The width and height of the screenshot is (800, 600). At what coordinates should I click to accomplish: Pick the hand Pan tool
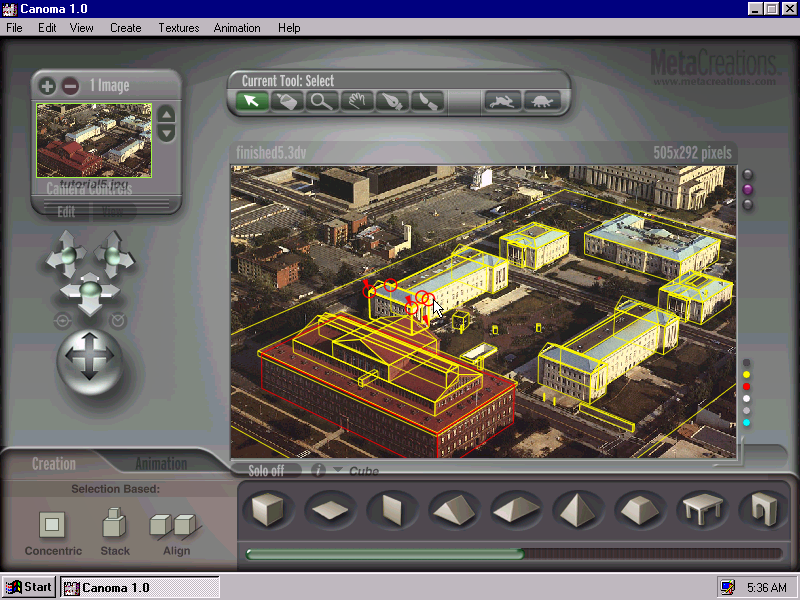tap(357, 101)
